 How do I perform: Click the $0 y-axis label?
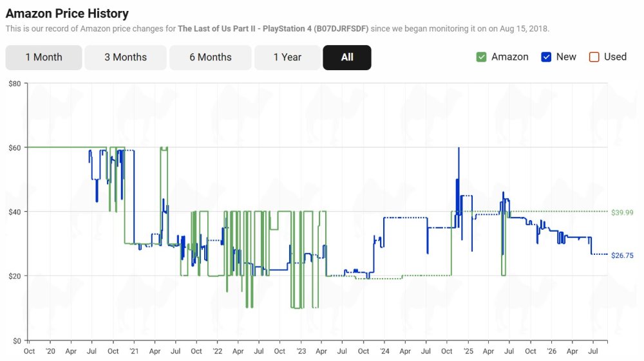coord(17,341)
